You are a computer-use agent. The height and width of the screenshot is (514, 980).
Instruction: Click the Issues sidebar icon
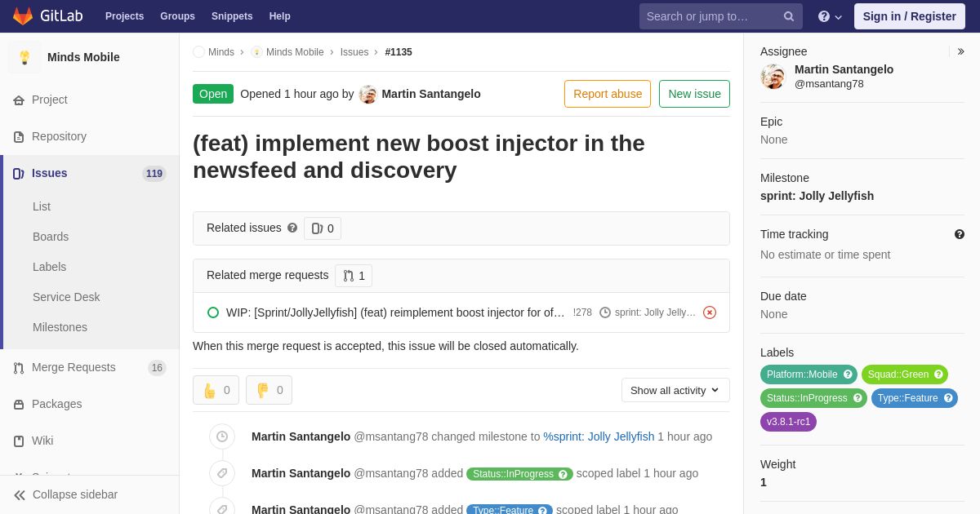click(x=19, y=174)
